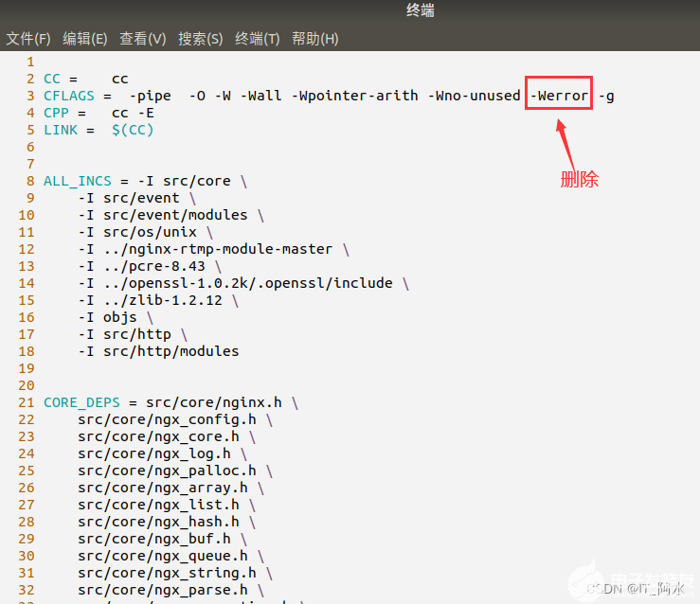Click src/core/ngx_hash.h entry
700x604 pixels.
click(x=158, y=522)
